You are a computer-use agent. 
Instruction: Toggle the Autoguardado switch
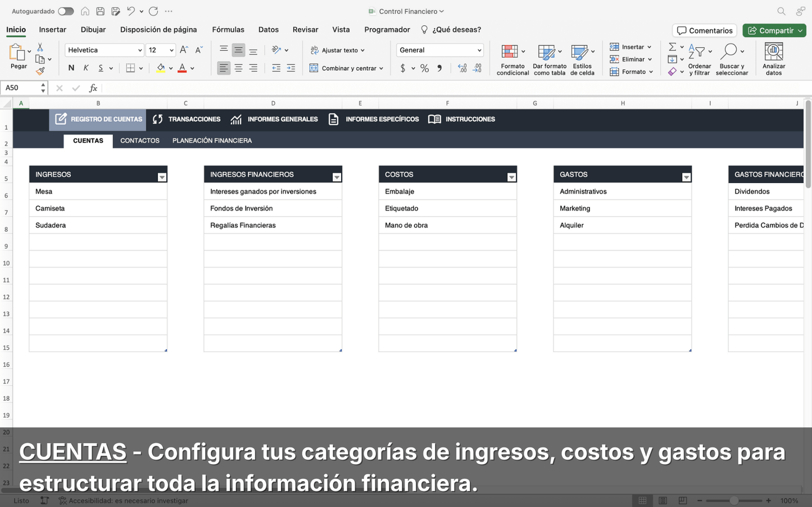[65, 11]
